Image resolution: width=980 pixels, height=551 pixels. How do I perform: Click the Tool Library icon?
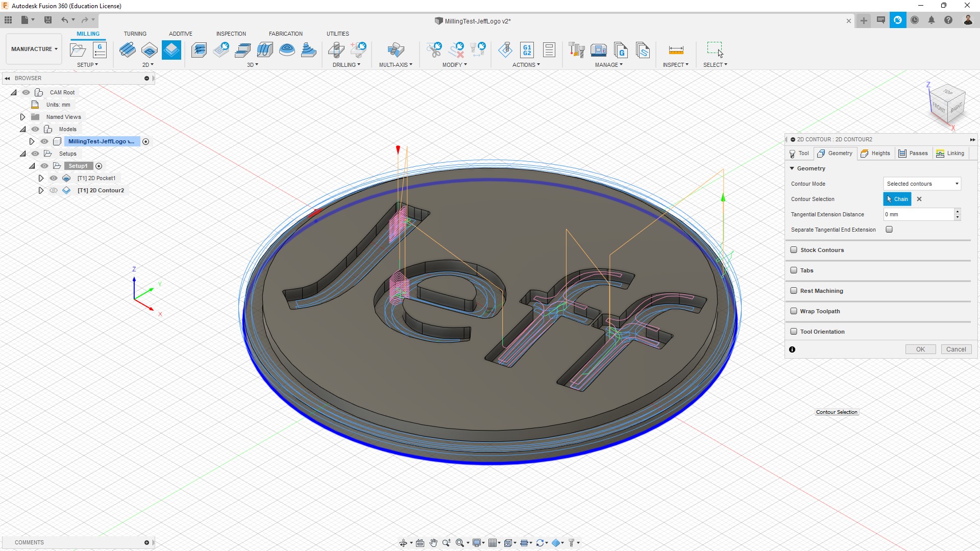(x=577, y=50)
